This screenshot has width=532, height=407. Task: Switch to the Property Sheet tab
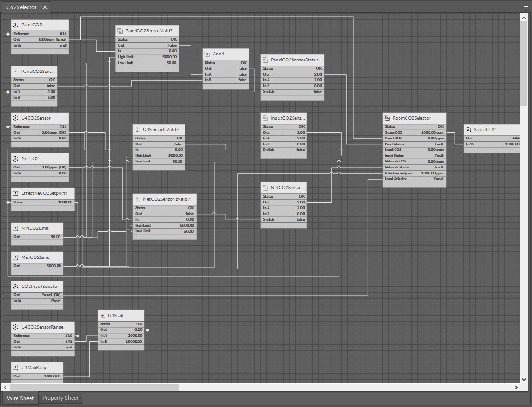(60, 398)
